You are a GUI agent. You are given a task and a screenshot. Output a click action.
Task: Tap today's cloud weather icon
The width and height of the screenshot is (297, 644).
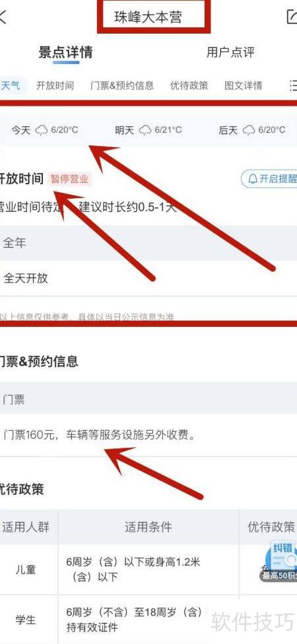point(42,131)
